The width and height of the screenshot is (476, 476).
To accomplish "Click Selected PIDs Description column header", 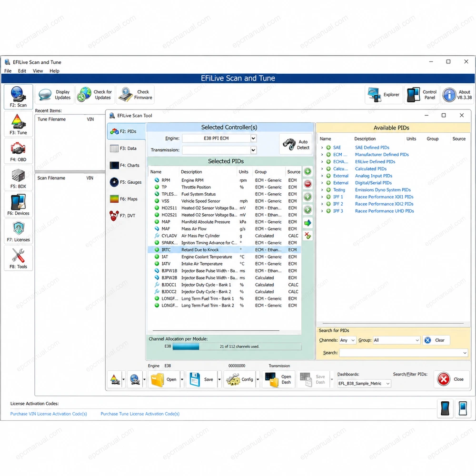I will pyautogui.click(x=191, y=172).
